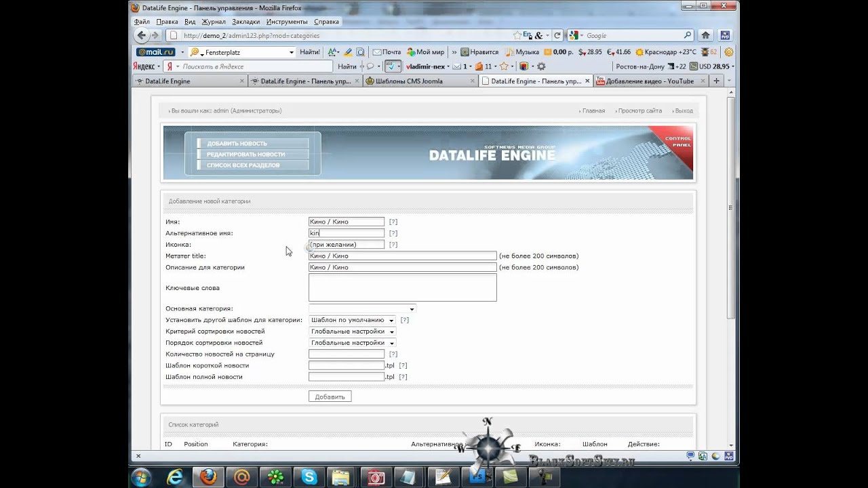This screenshot has height=488, width=868.
Task: Open Skype from the taskbar
Action: 309,477
